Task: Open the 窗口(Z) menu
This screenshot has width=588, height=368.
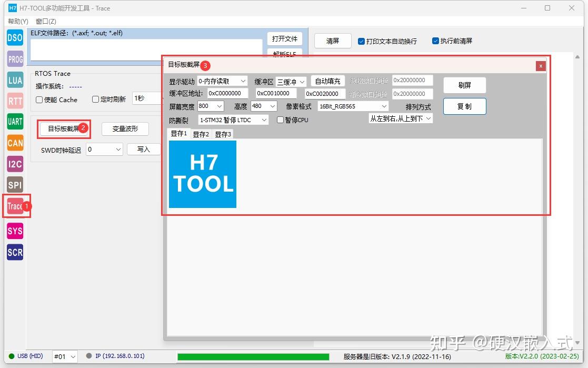Action: pyautogui.click(x=45, y=21)
